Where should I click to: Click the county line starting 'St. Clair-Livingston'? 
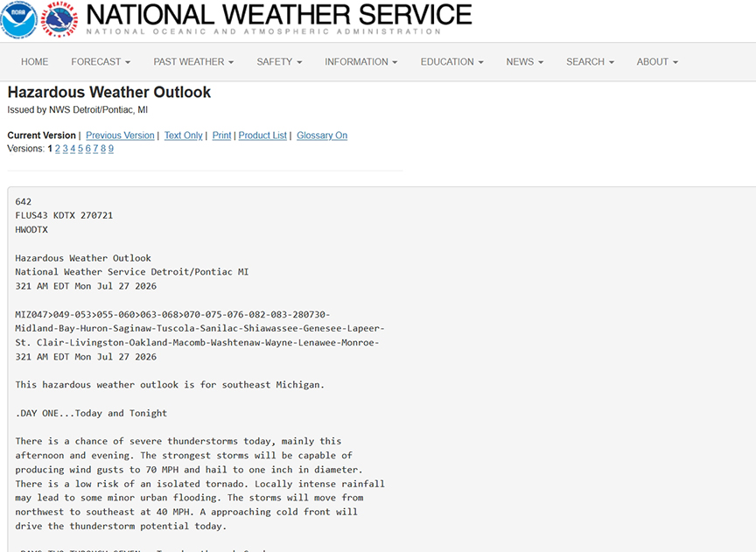point(197,343)
